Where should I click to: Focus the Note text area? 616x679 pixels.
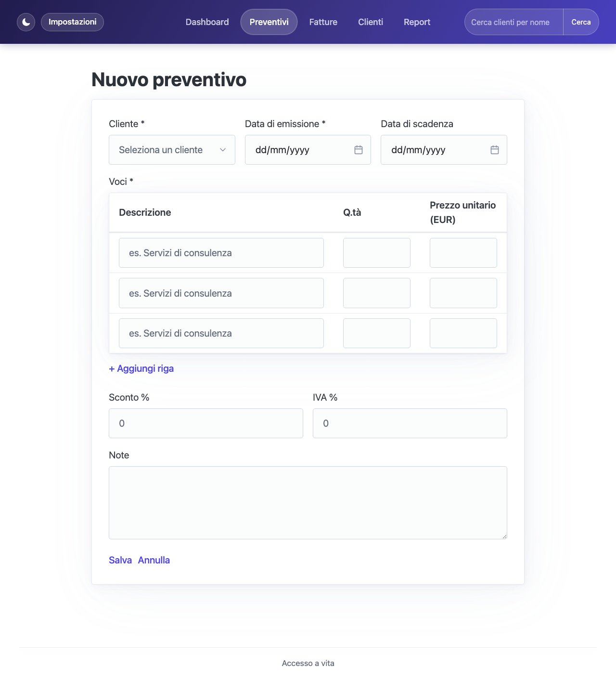[308, 503]
